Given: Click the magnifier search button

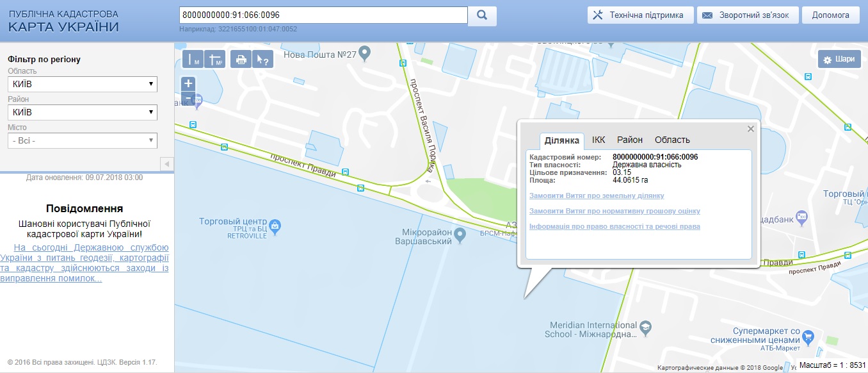Looking at the screenshot, I should click(x=482, y=15).
